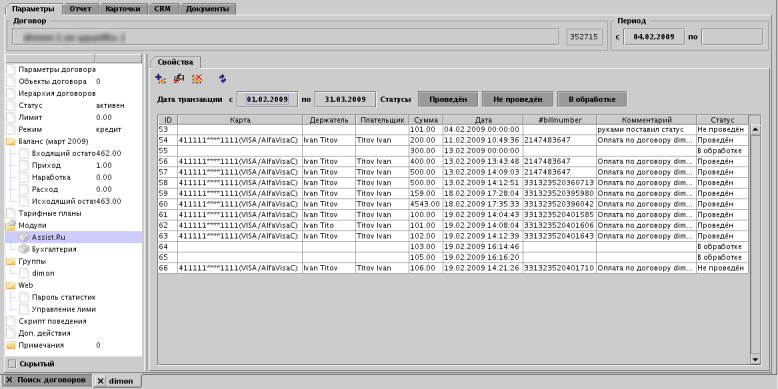Select the Лимит tree row
The height and width of the screenshot is (389, 778).
73,118
